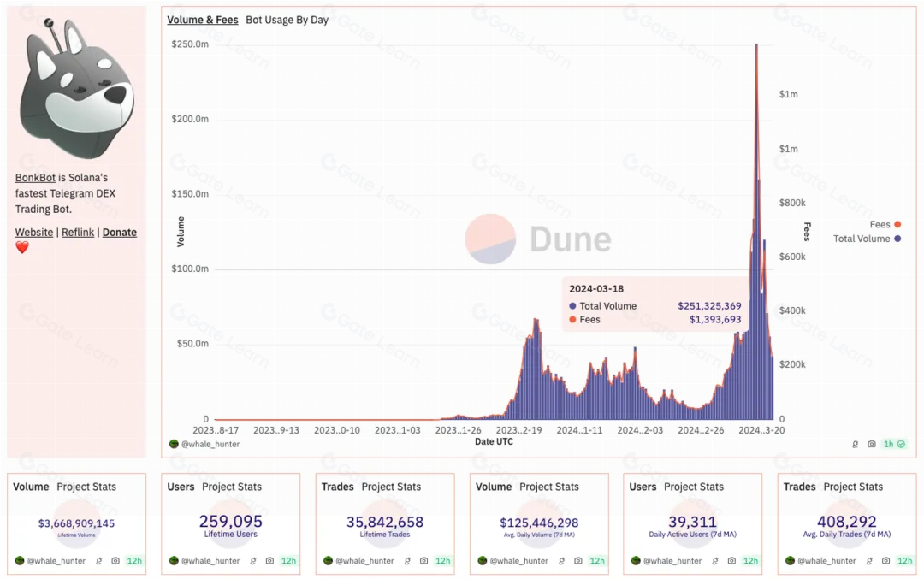The width and height of the screenshot is (924, 579).
Task: Click the 12h refresh badge in Avg. Daily Volume card
Action: tap(596, 561)
